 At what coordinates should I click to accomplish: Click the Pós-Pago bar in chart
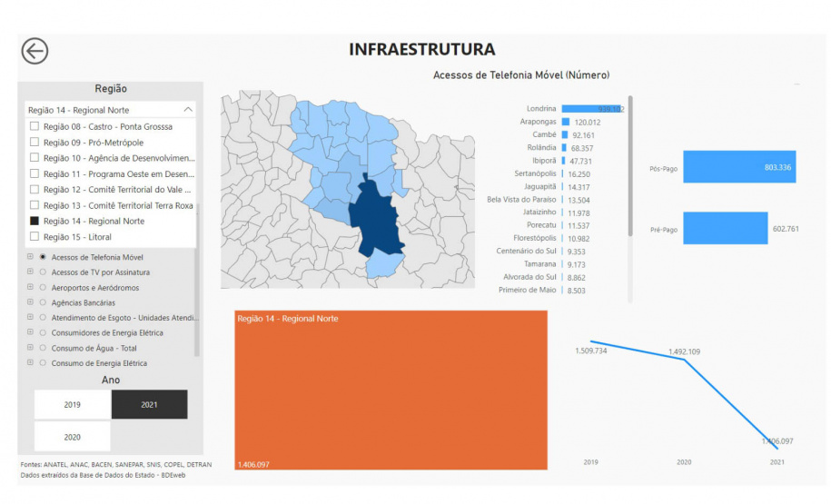pyautogui.click(x=738, y=167)
